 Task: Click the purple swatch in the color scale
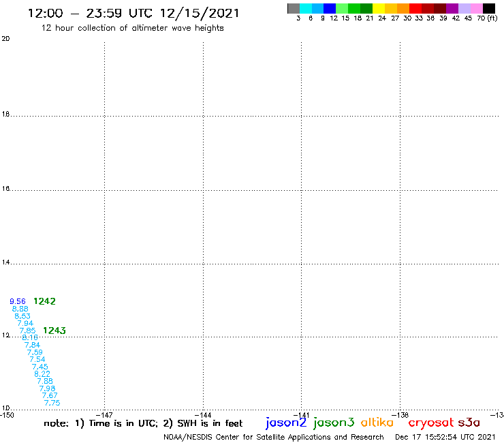(452, 8)
